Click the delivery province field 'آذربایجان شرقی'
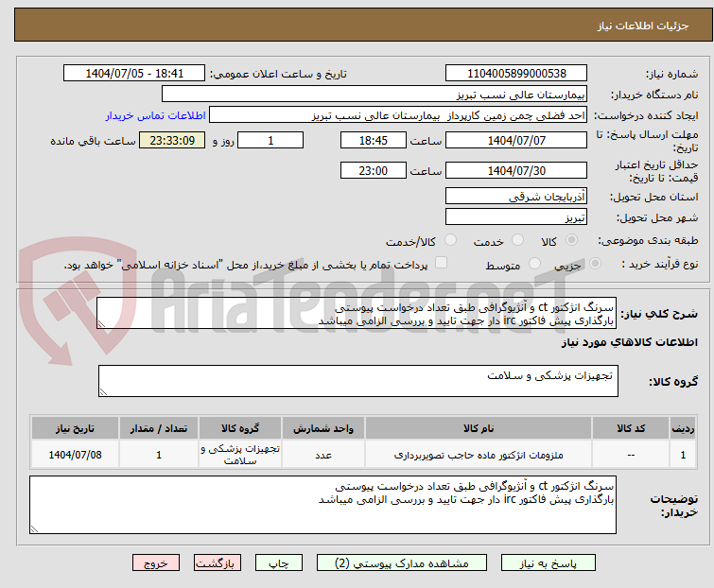This screenshot has height=588, width=714. tap(516, 196)
